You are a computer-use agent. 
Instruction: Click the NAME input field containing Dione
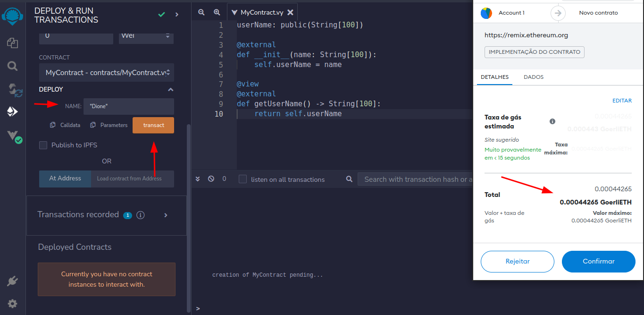tap(128, 106)
